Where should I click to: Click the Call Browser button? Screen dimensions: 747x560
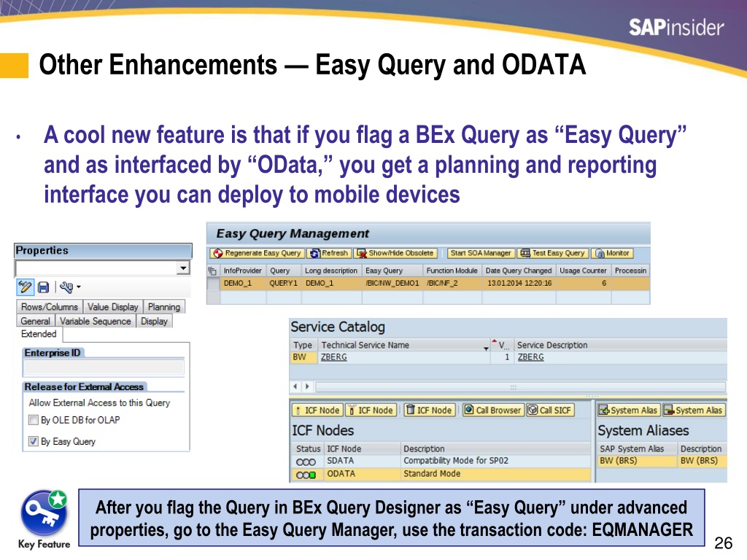[x=494, y=410]
